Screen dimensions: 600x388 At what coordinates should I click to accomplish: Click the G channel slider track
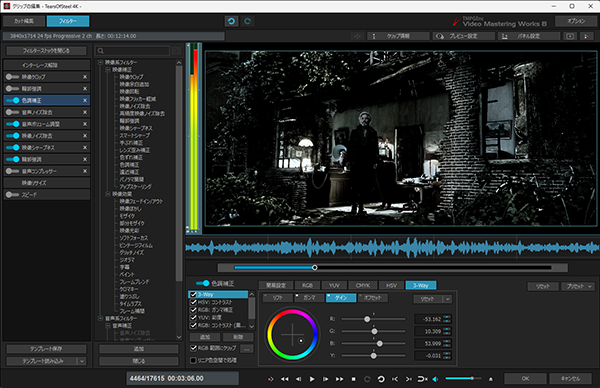point(373,331)
